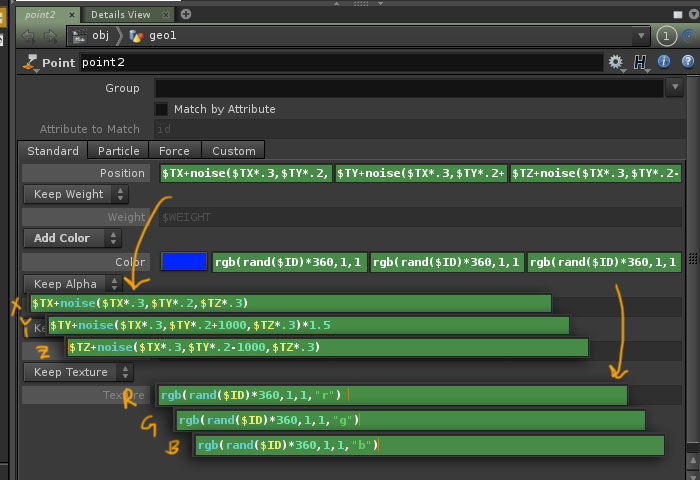
Task: Click the geo1 path breadcrumb
Action: pyautogui.click(x=163, y=36)
